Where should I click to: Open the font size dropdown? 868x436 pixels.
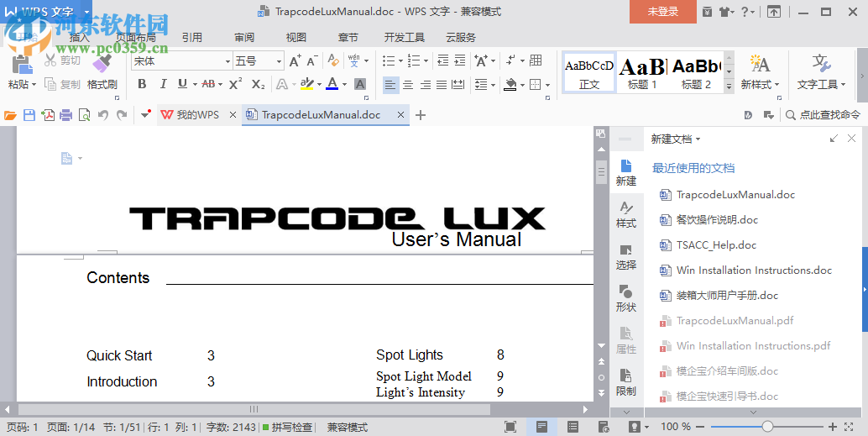(279, 61)
